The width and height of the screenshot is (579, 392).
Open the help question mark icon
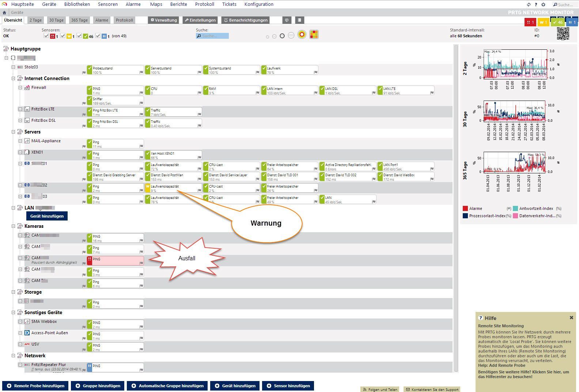point(536,4)
